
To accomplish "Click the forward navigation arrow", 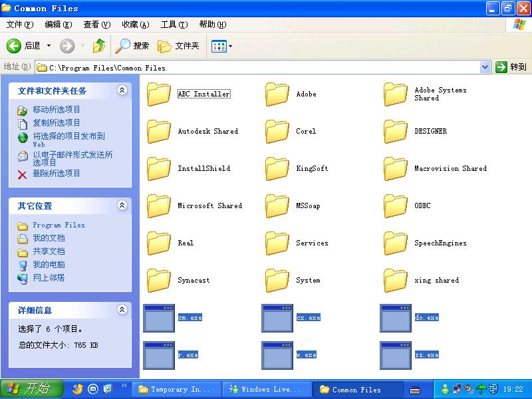I will click(67, 46).
